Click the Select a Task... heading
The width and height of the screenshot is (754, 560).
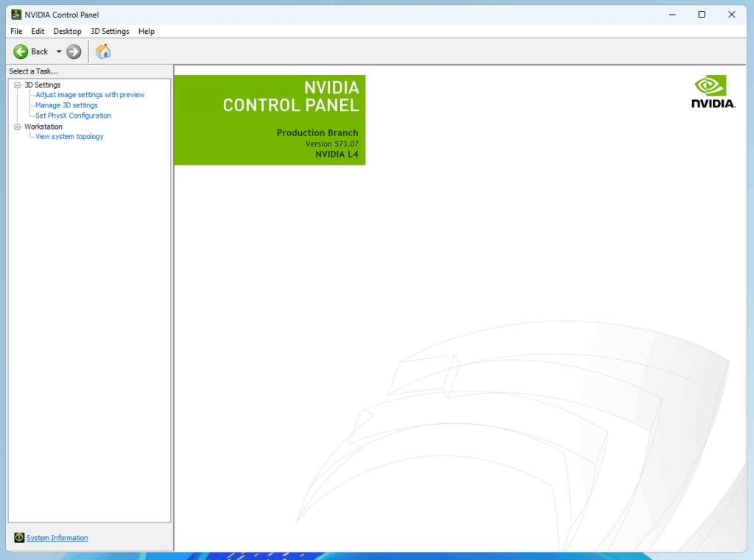pos(34,71)
